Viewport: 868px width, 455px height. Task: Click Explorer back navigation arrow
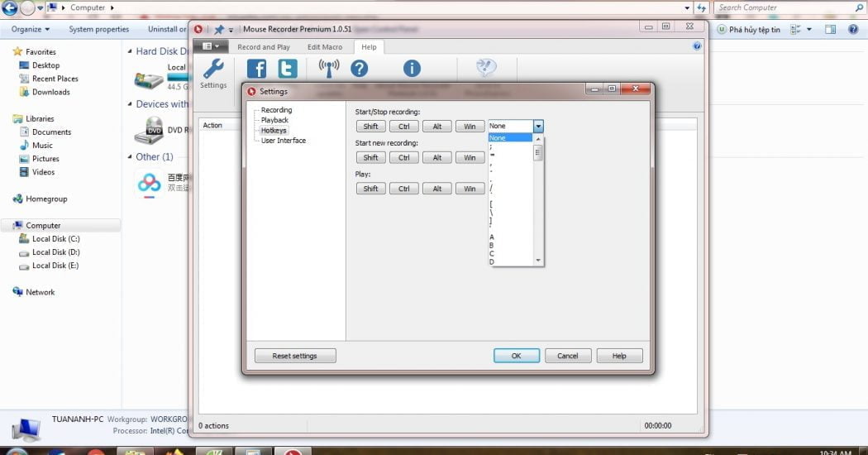10,7
